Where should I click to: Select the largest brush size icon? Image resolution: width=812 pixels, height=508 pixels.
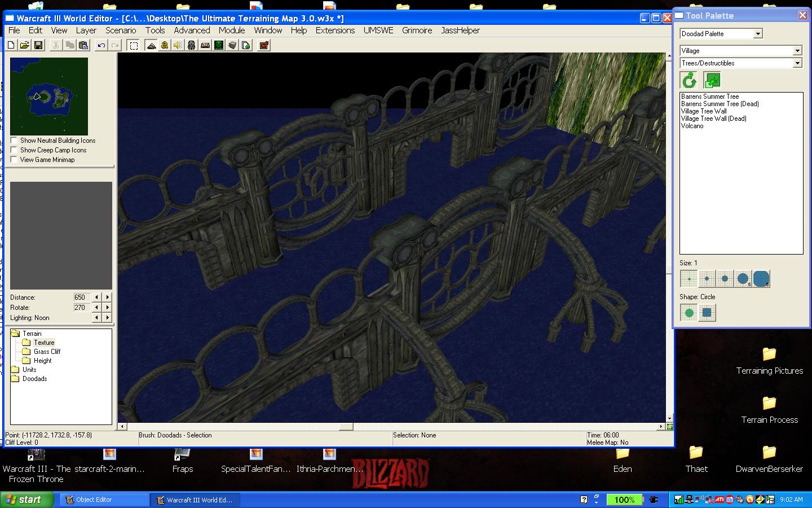(761, 278)
